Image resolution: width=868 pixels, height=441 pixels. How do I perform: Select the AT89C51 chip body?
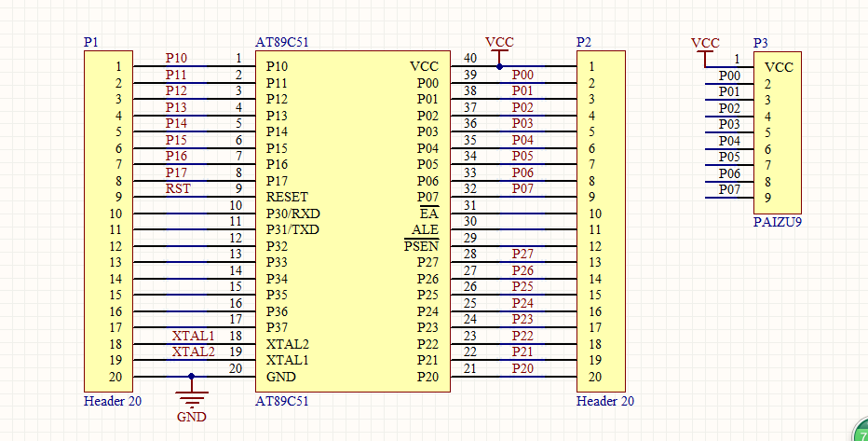[x=353, y=222]
